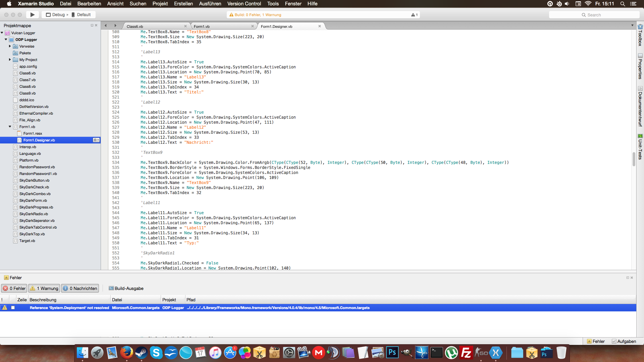The width and height of the screenshot is (644, 362).
Task: Open the Unit-Tests side panel
Action: [x=640, y=147]
